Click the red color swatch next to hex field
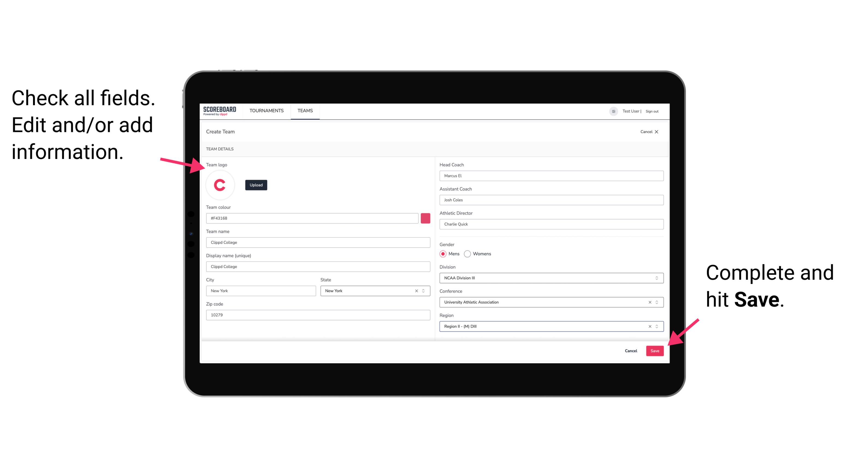Screen dimensions: 868x467 pos(425,218)
